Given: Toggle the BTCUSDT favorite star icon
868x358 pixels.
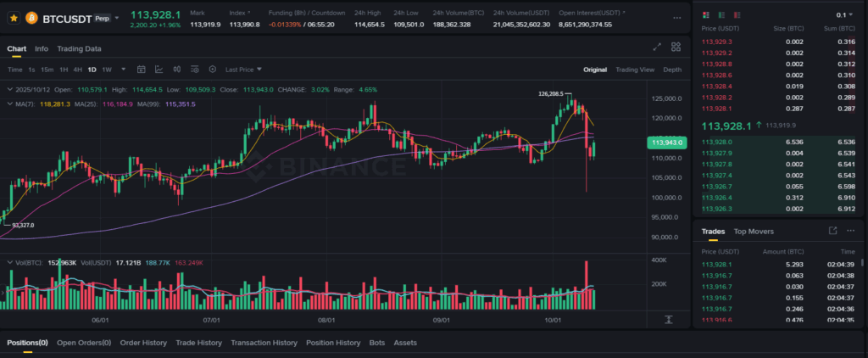Looking at the screenshot, I should point(14,16).
